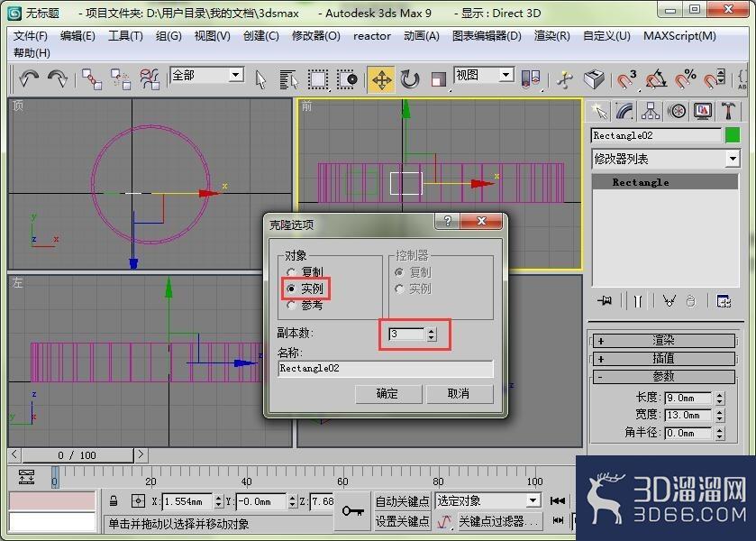
Task: Toggle the selection lock padlock
Action: pos(114,501)
